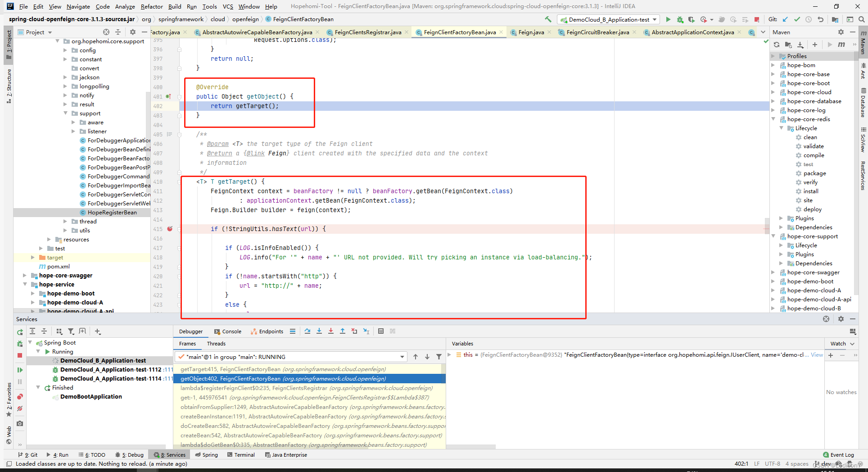Click Maven Reimport All projects icon

[x=777, y=45]
